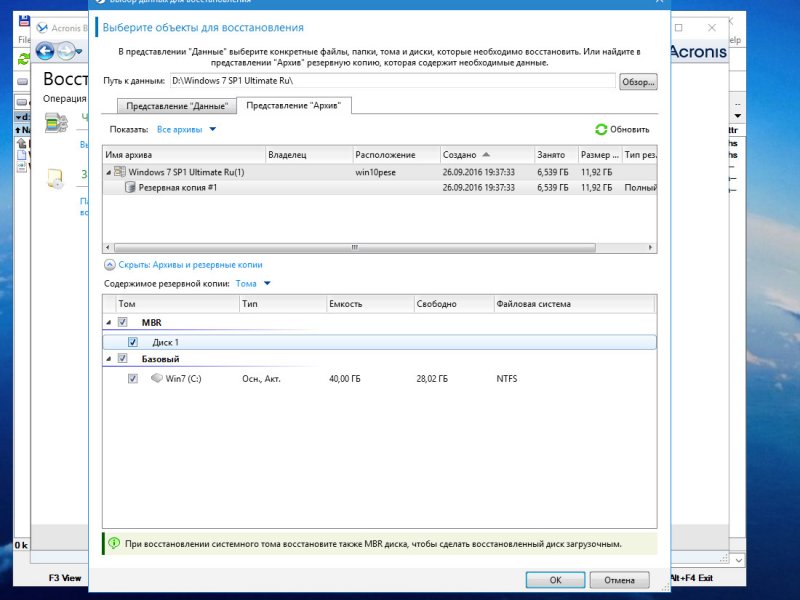Go back using the blue back arrow in Acronis window
This screenshot has height=600, width=800.
pyautogui.click(x=45, y=51)
